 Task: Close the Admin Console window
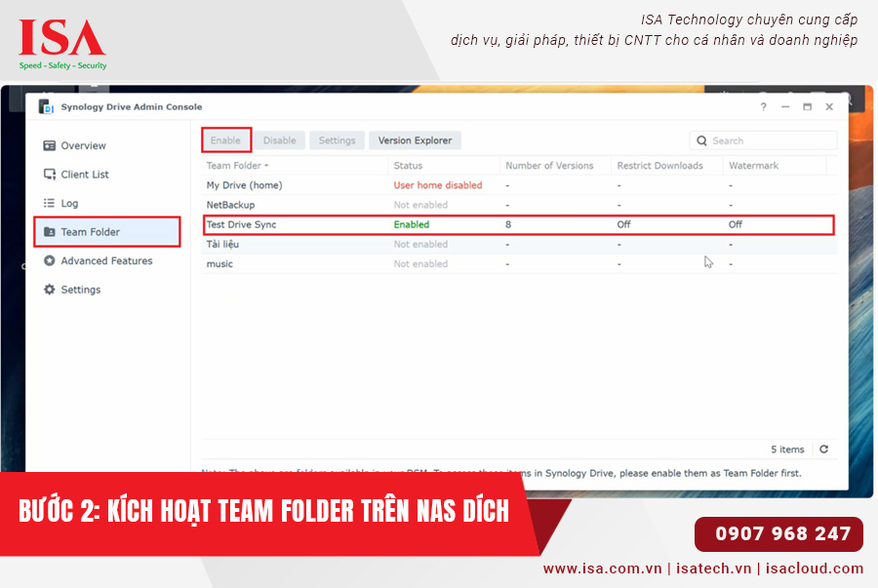click(x=829, y=107)
